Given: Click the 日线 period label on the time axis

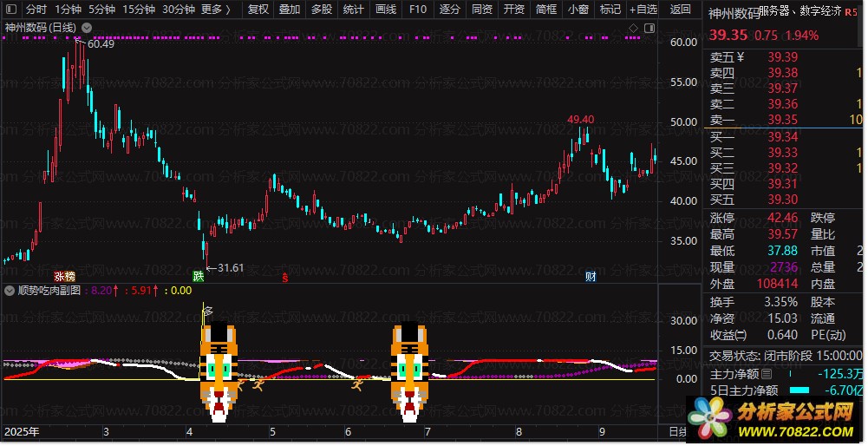Looking at the screenshot, I should [x=678, y=432].
